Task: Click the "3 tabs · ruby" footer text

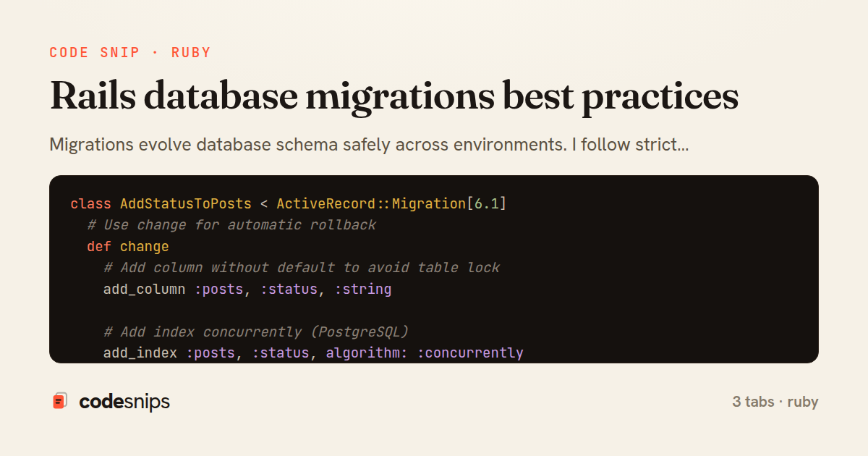Action: pyautogui.click(x=775, y=402)
